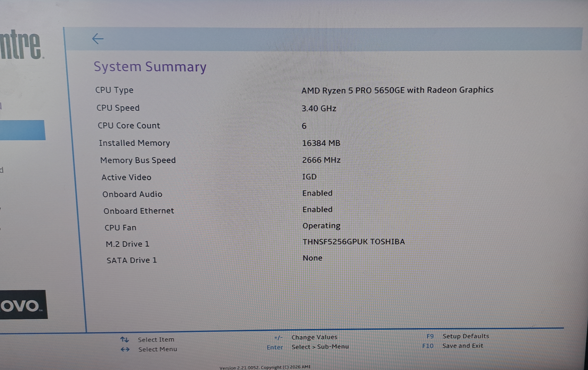Viewport: 588px width, 370px height.
Task: Click the 16384 MB value
Action: click(321, 143)
